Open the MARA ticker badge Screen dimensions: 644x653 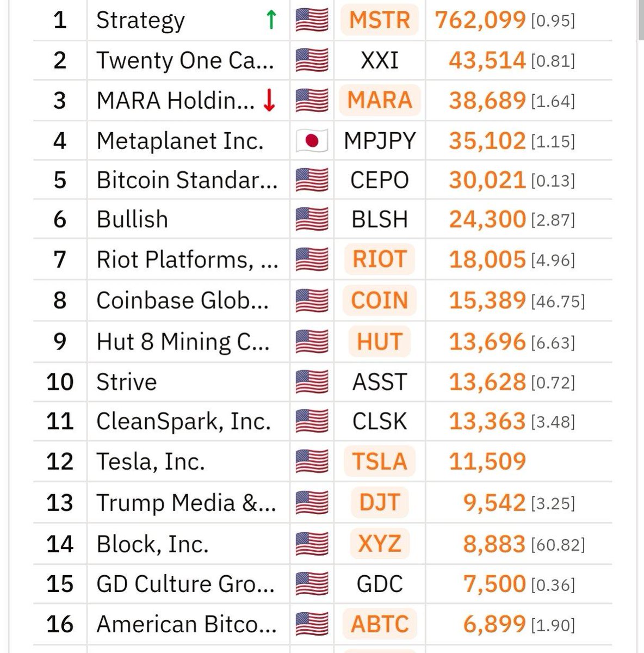point(380,101)
